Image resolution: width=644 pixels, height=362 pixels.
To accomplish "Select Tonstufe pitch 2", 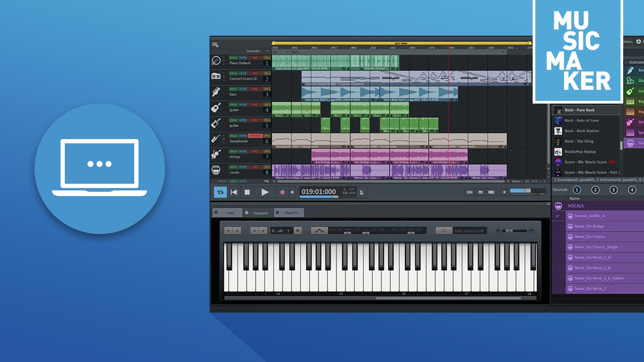I will click(x=595, y=190).
